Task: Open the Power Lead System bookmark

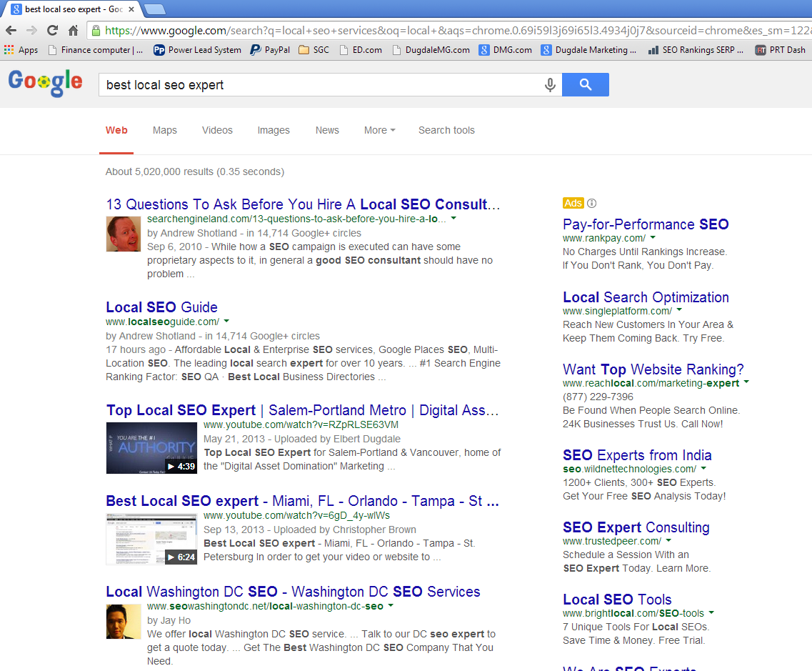Action: pos(197,50)
